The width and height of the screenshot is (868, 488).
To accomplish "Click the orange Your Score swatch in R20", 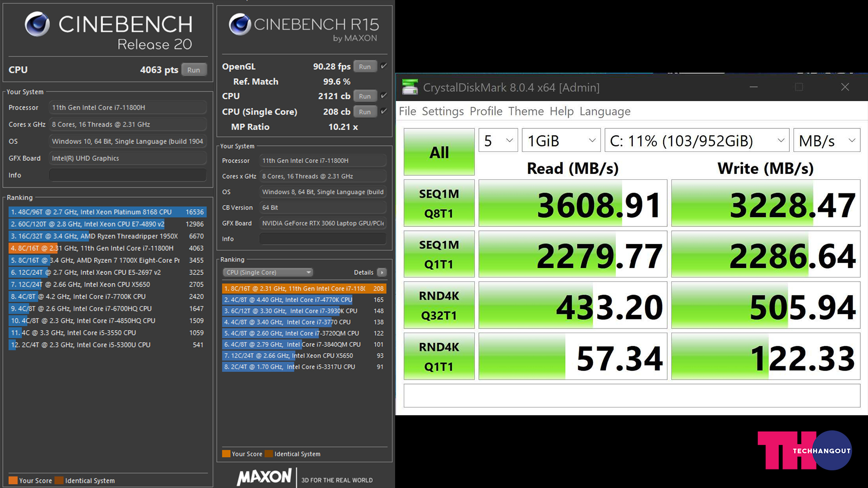I will pos(13,480).
